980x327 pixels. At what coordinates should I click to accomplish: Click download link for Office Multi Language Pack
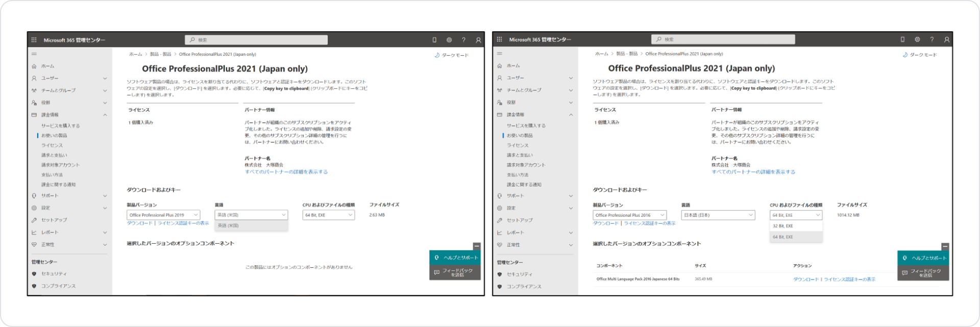tap(805, 279)
